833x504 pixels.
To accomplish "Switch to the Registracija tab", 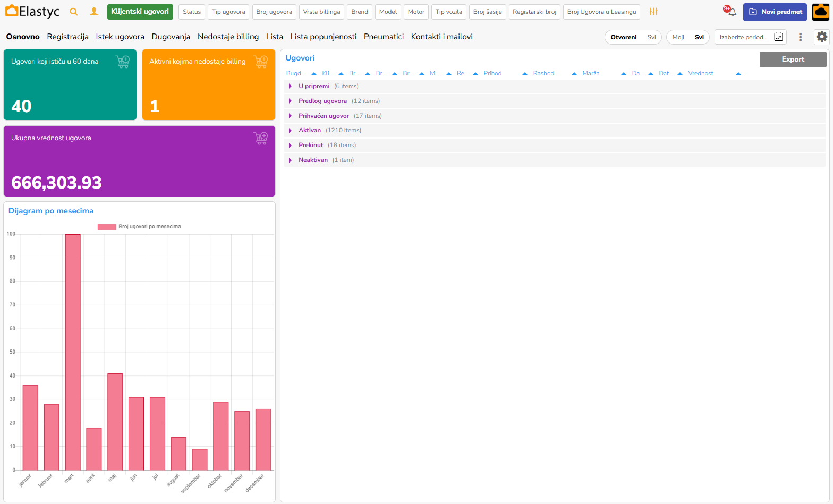I will click(67, 37).
